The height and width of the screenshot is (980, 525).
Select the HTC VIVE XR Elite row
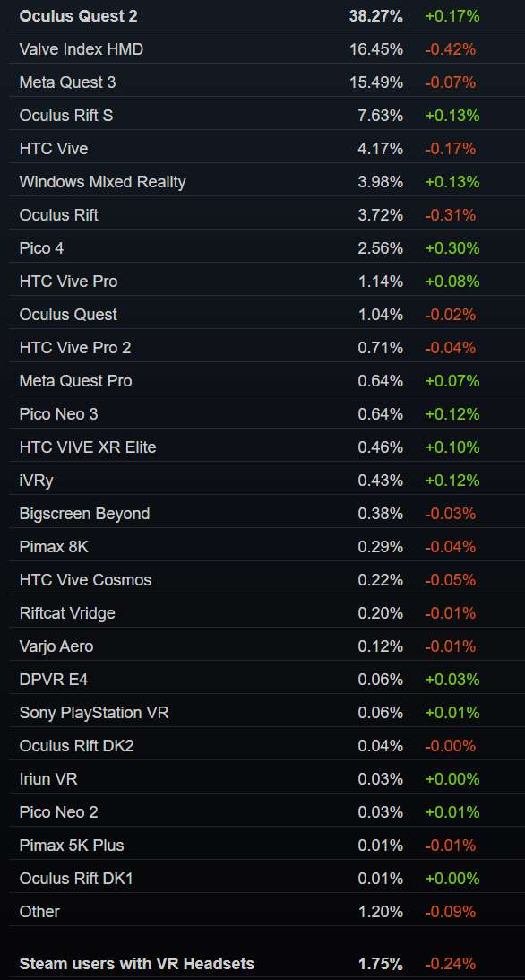[267, 447]
